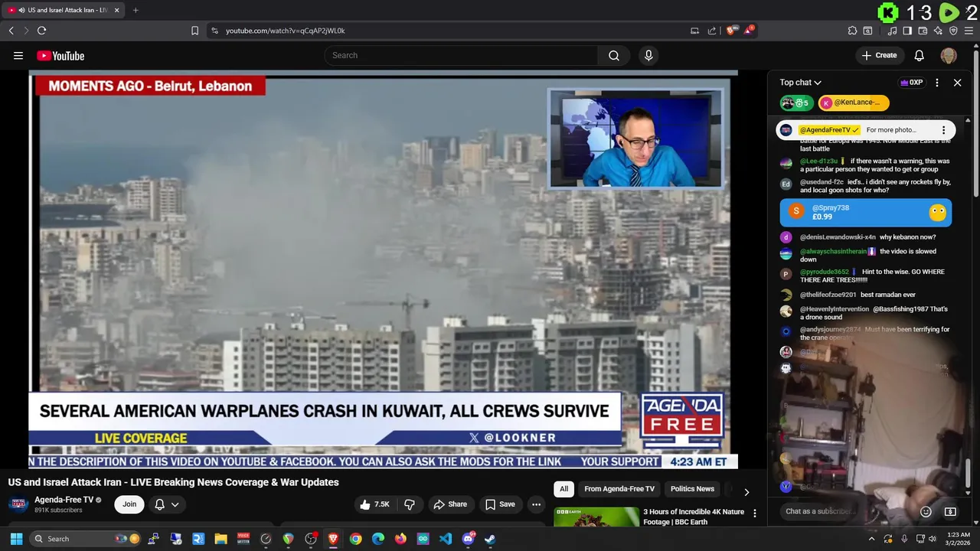Click the Create button
Viewport: 980px width, 551px height.
point(879,55)
